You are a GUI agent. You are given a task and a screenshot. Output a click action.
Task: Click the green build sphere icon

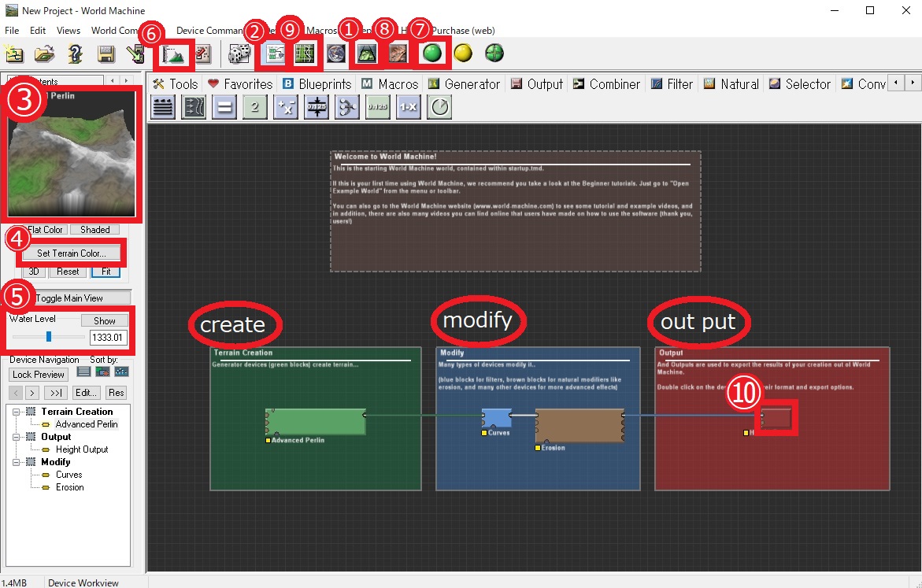(432, 54)
